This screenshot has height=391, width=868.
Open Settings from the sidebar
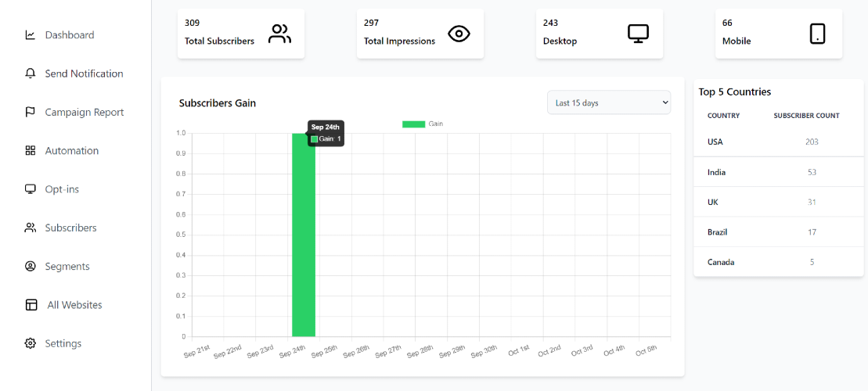[63, 343]
